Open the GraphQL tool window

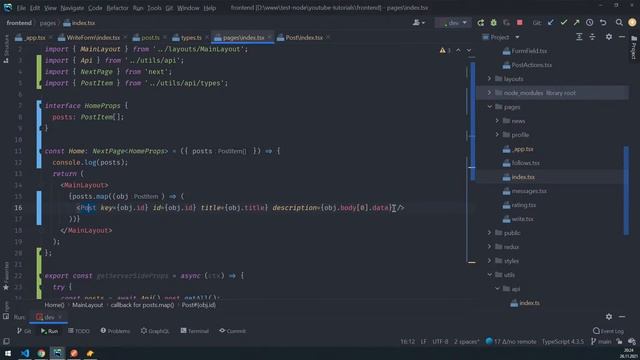coord(155,331)
